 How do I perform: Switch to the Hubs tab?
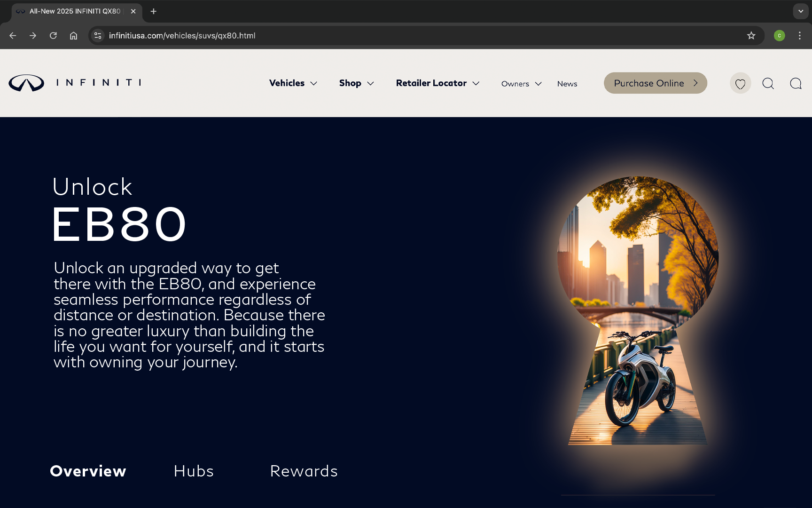click(194, 471)
